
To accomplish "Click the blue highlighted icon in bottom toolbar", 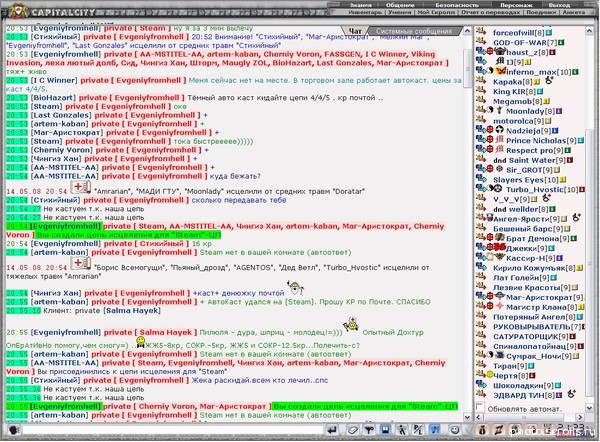I will pos(435,430).
